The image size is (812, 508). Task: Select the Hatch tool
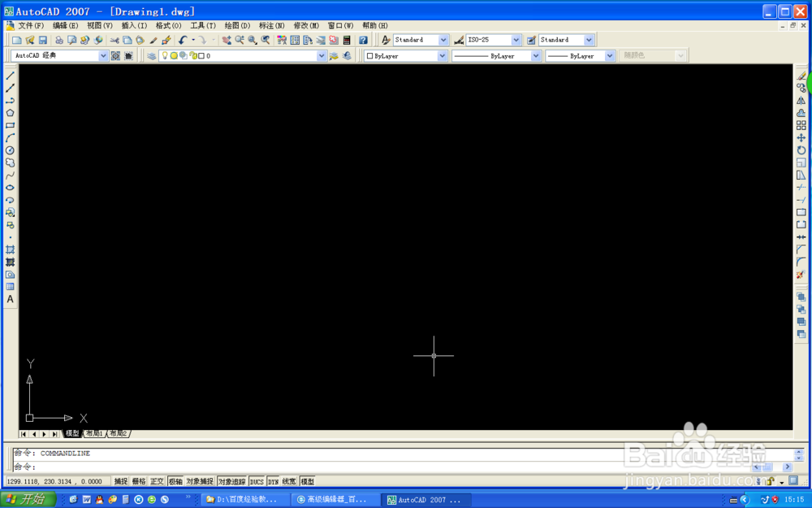click(x=10, y=250)
